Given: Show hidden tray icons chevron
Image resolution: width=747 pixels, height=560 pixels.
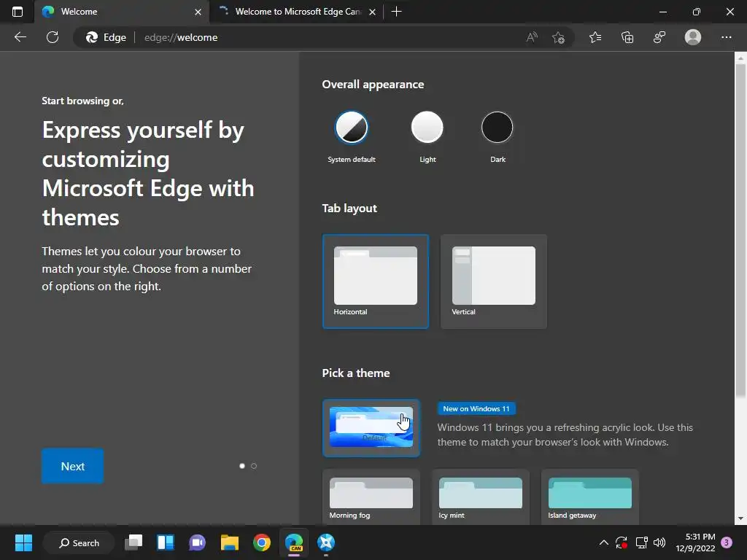Looking at the screenshot, I should (x=603, y=542).
